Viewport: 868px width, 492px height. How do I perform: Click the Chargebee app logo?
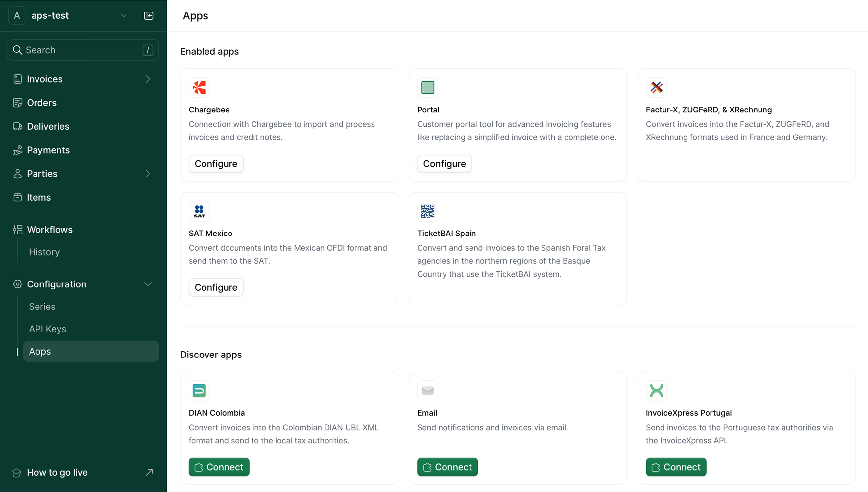(x=199, y=87)
